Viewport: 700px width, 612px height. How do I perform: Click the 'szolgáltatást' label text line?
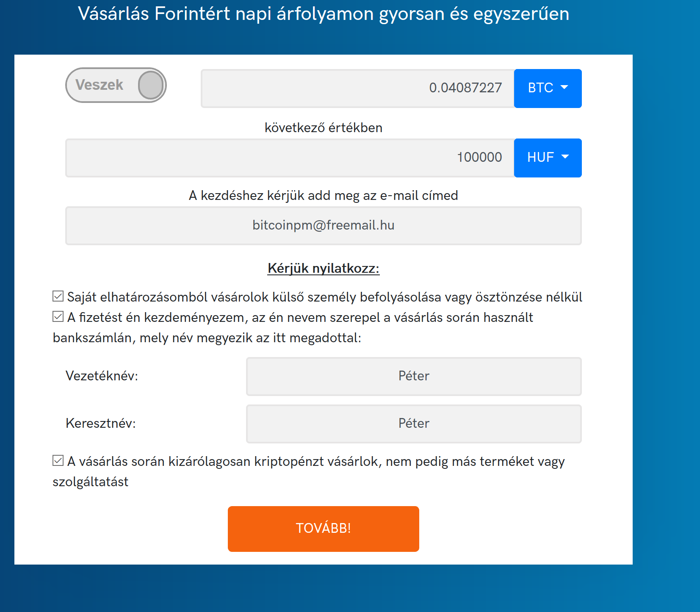click(x=90, y=482)
